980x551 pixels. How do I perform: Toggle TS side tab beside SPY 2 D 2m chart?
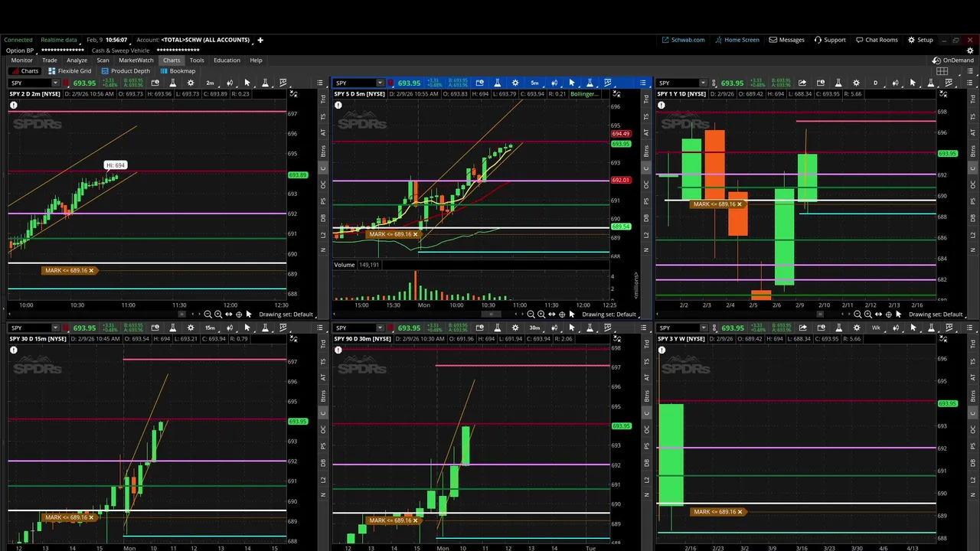323,116
